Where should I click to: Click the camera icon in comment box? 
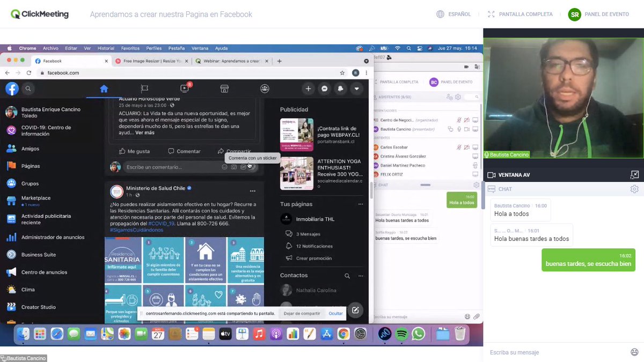coord(234,167)
